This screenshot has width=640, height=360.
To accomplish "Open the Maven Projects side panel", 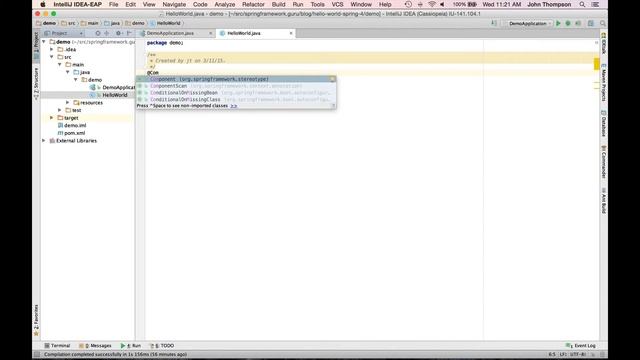I will click(604, 82).
